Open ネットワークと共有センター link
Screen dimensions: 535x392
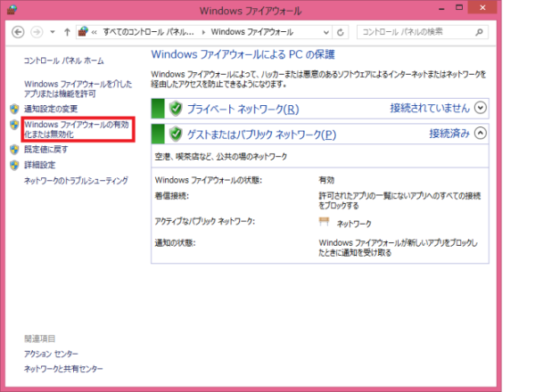pyautogui.click(x=63, y=369)
